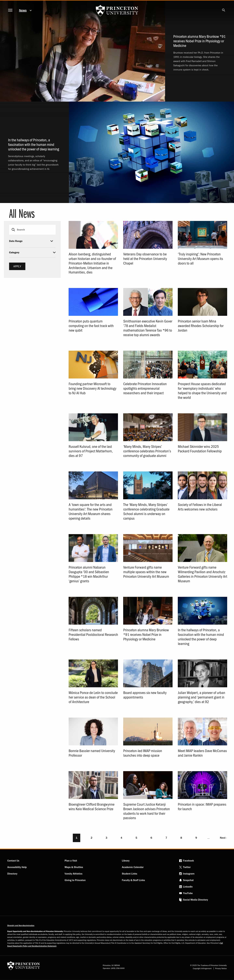Click the magnifier icon in news search box
The height and width of the screenshot is (980, 234).
tap(13, 230)
